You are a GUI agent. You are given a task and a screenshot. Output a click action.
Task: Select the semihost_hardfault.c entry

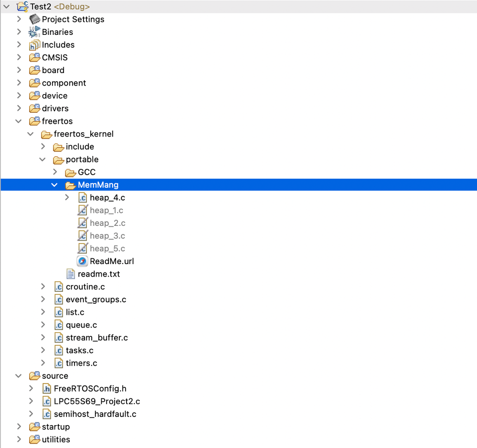tap(95, 414)
